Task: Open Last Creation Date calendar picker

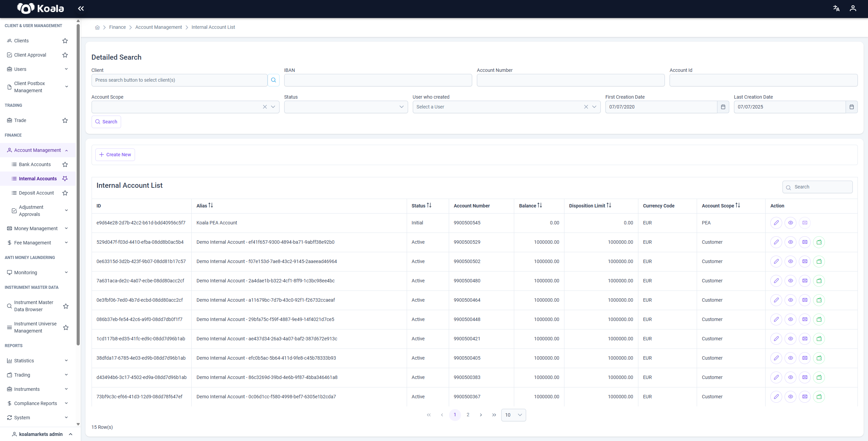Action: 851,107
